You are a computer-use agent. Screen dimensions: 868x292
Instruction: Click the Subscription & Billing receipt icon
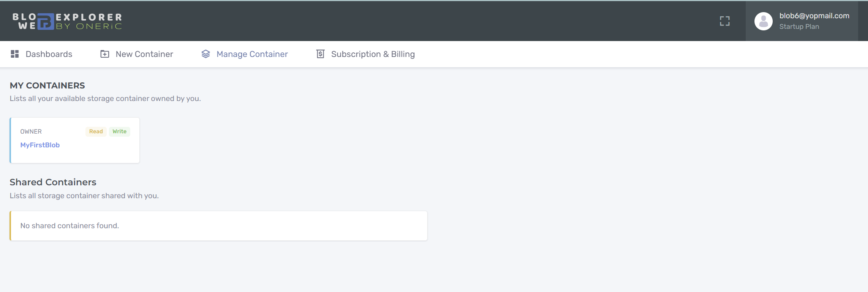320,54
